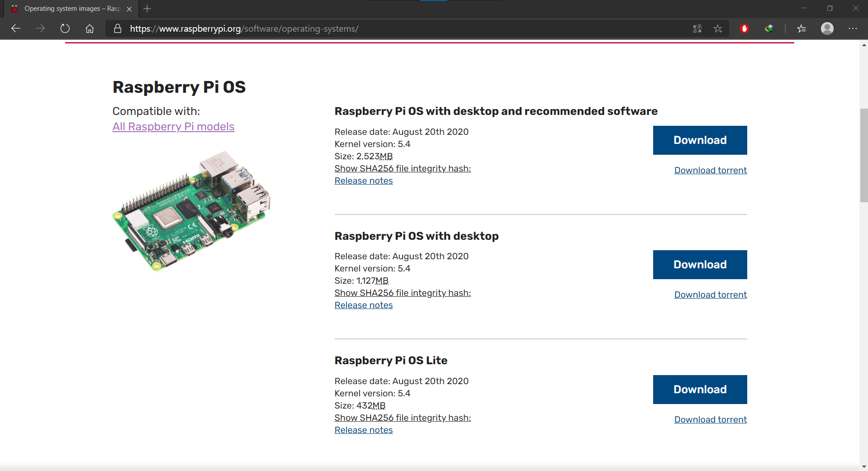868x471 pixels.
Task: Add this page to favorites
Action: tap(718, 29)
